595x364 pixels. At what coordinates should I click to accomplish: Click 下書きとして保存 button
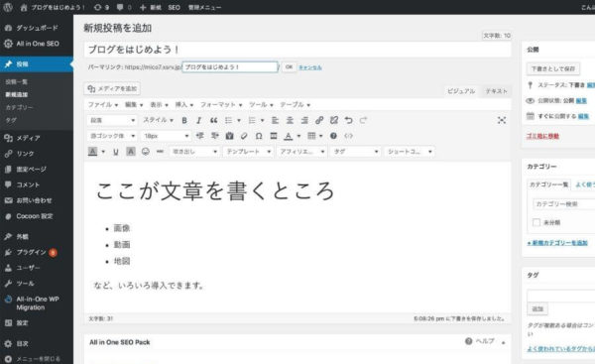[x=553, y=68]
